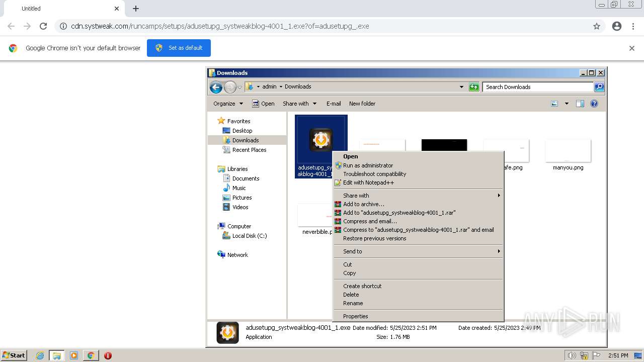Click the Explorer Back arrow button
Screen dimensions: 644x362
click(x=216, y=87)
